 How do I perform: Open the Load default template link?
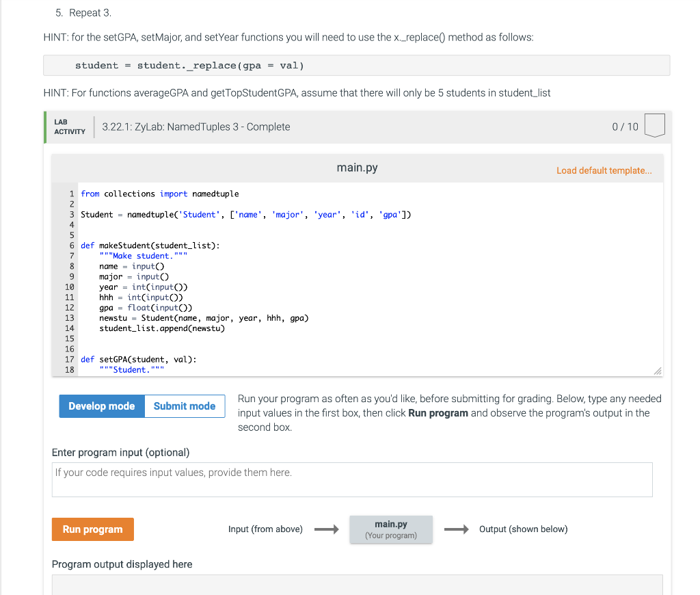[x=604, y=170]
